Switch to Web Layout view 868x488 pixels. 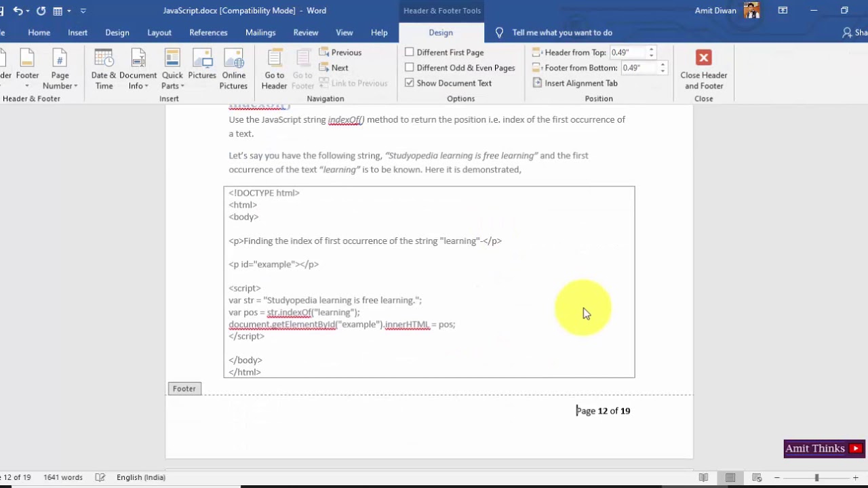(757, 477)
